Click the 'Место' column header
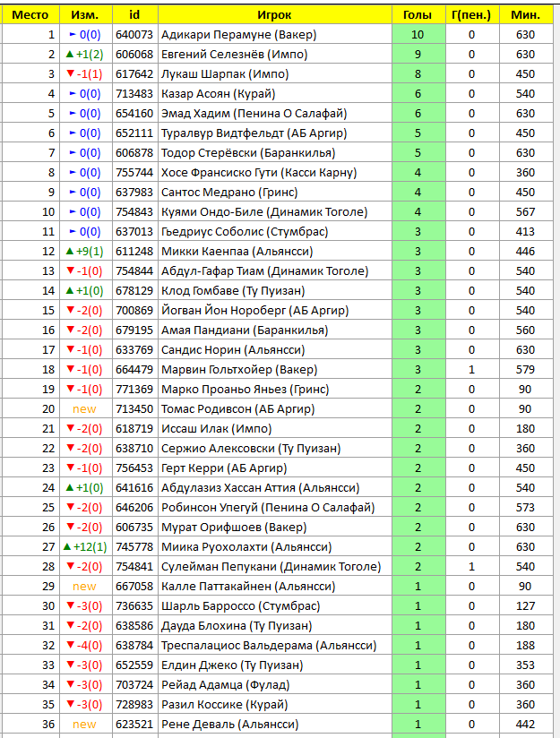560x738 pixels. (30, 15)
